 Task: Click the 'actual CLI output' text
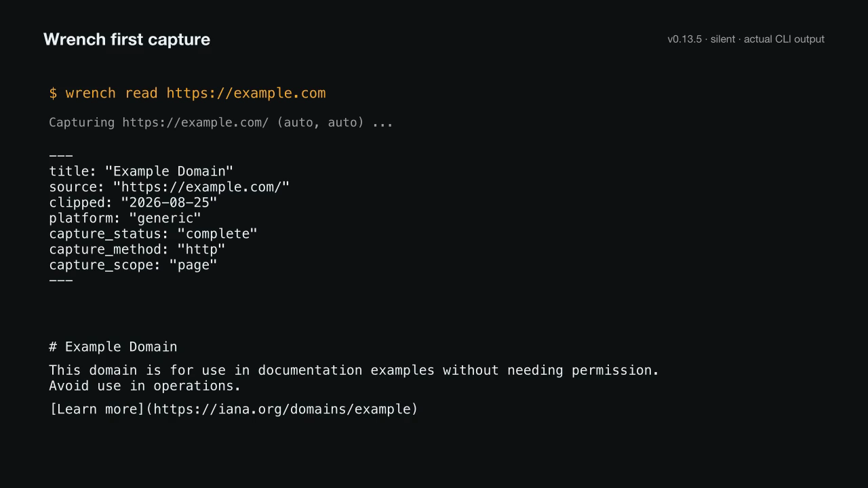click(784, 39)
